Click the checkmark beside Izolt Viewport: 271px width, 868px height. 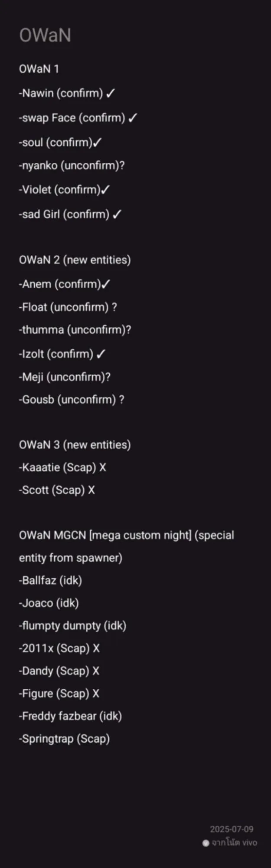[x=101, y=354]
